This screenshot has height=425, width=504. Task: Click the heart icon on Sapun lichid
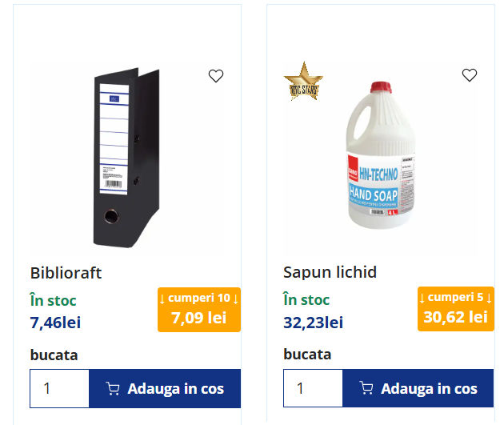click(470, 75)
